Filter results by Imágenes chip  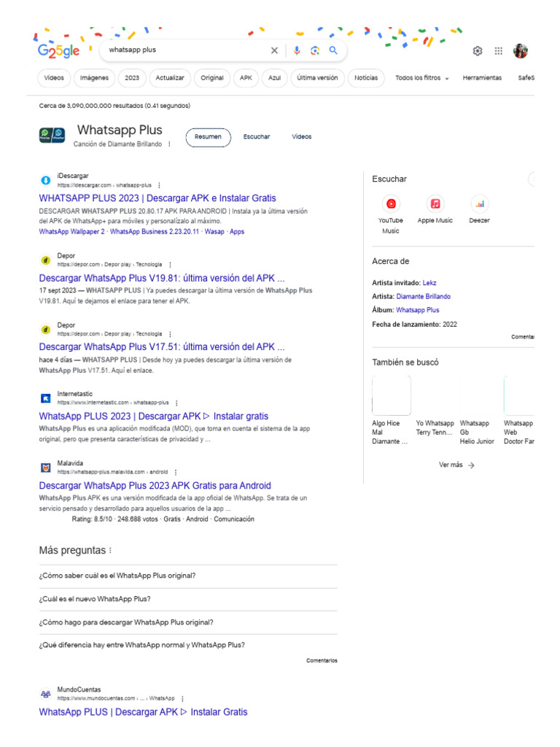pos(94,78)
